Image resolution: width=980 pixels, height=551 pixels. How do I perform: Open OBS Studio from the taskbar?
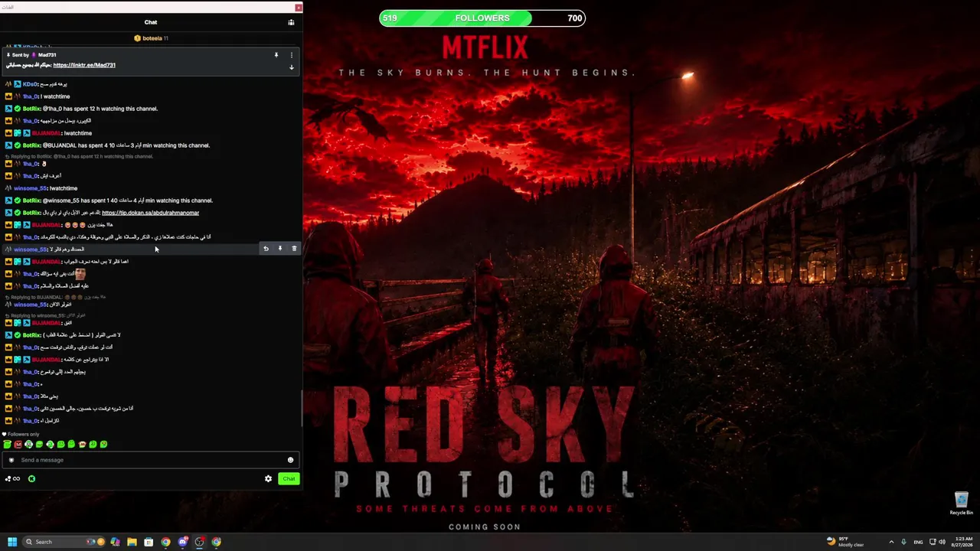199,542
